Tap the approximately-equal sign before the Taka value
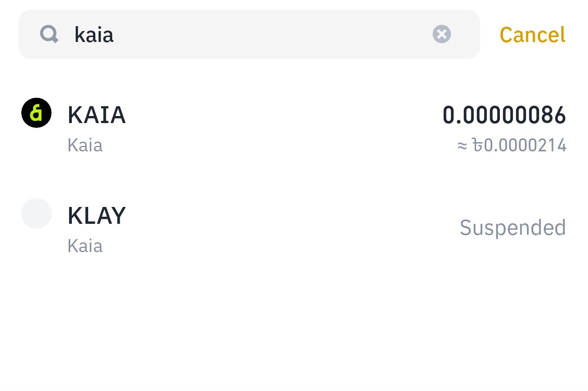 pos(462,146)
